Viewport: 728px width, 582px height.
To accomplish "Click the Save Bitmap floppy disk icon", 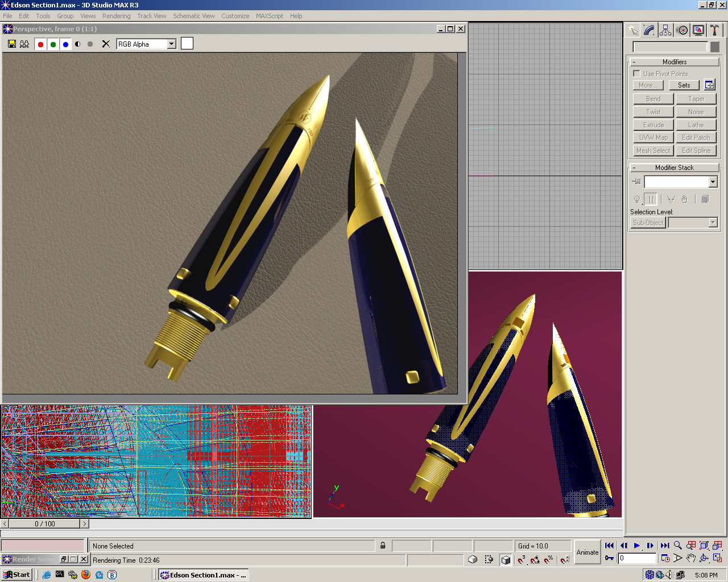I will pyautogui.click(x=12, y=44).
